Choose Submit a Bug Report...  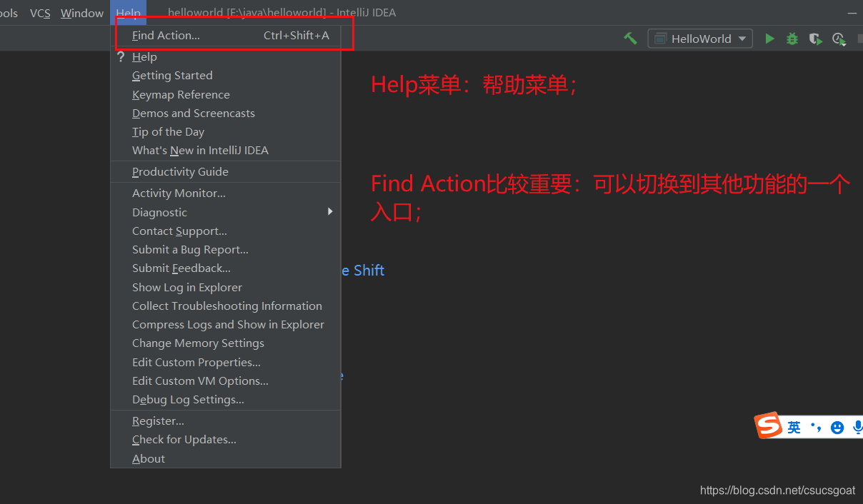click(x=226, y=250)
